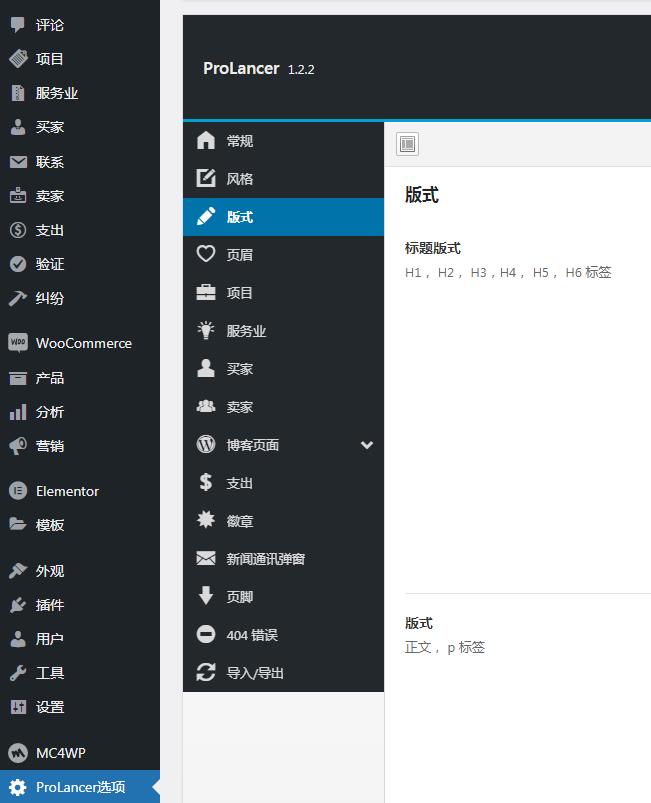The height and width of the screenshot is (803, 651).
Task: Click the plug icon beside 插件
Action: [x=18, y=605]
